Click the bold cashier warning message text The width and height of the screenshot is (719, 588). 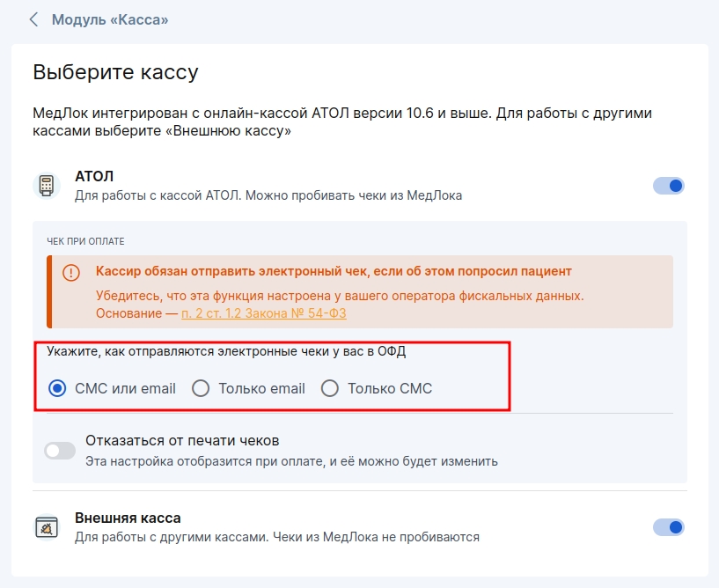[x=334, y=271]
